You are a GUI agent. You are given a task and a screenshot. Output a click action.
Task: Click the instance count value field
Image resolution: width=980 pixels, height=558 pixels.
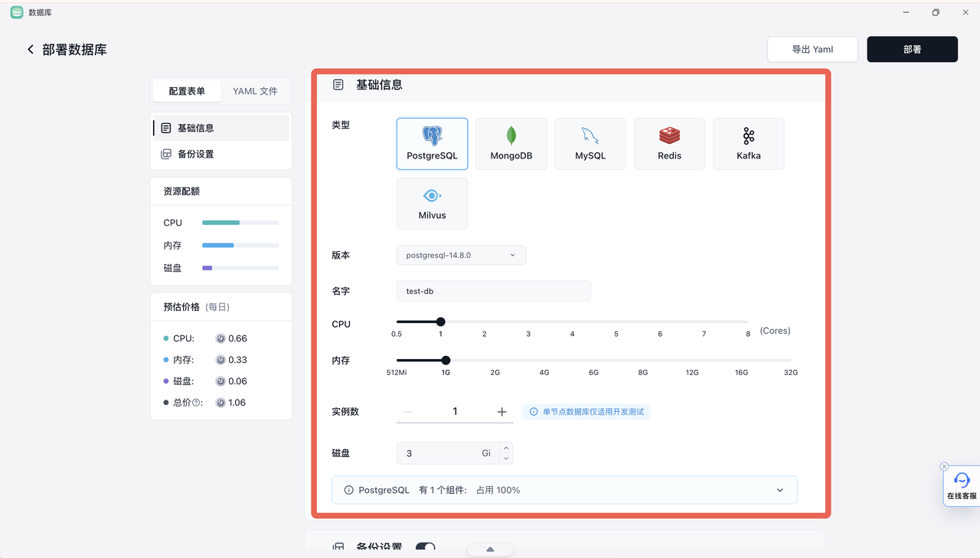(x=455, y=412)
